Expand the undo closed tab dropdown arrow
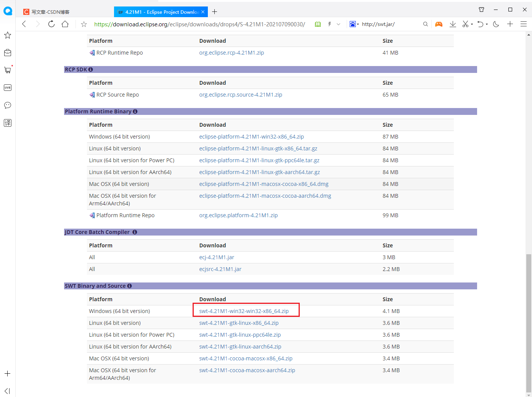Screen dimensions: 532x397 point(487,24)
